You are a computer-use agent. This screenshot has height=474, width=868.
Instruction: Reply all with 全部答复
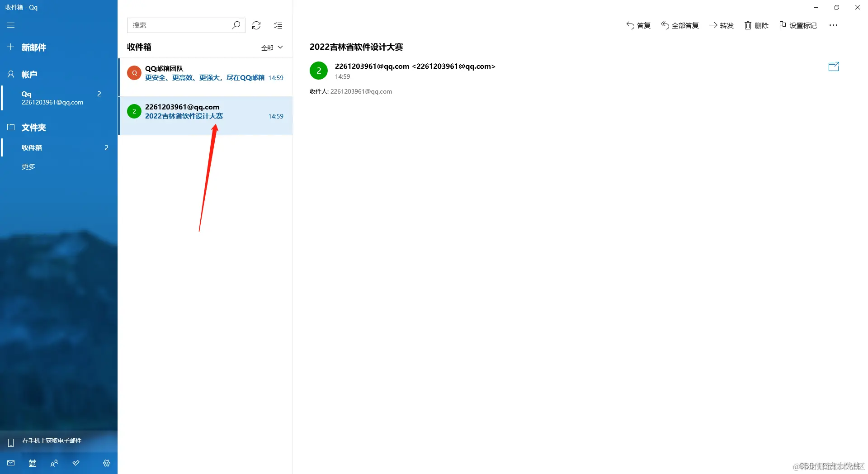tap(680, 25)
